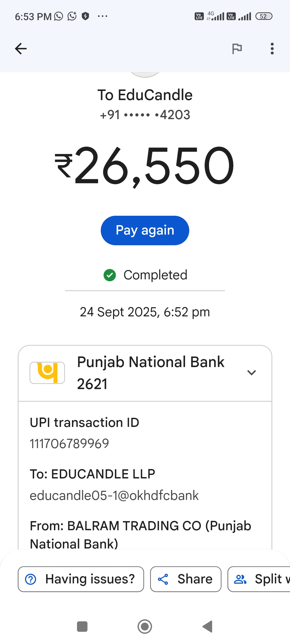290x644 pixels.
Task: Open the three-dot overflow menu
Action: pyautogui.click(x=272, y=49)
